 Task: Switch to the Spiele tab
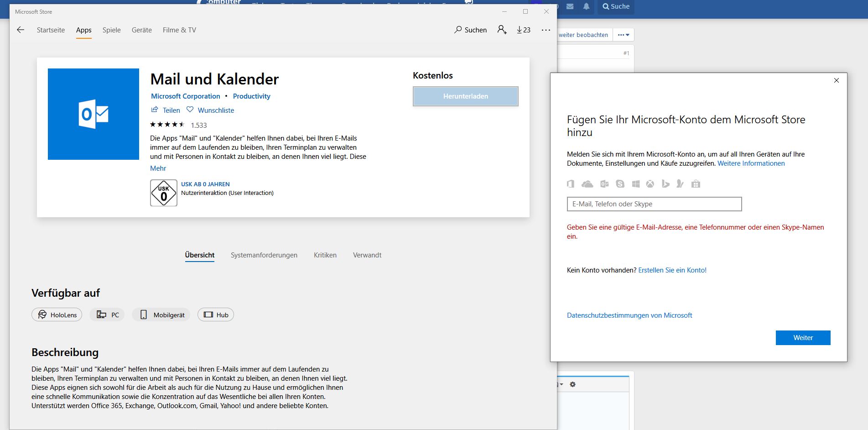tap(111, 30)
